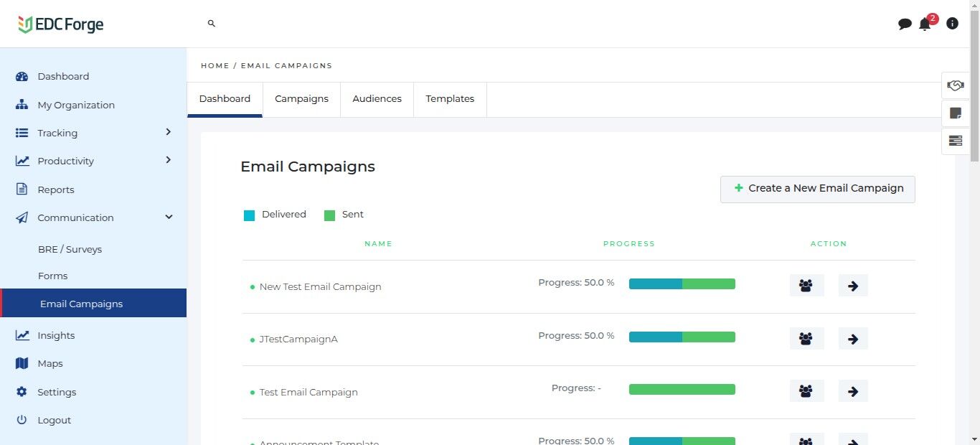Switch to the Campaigns tab
The image size is (980, 445).
301,99
